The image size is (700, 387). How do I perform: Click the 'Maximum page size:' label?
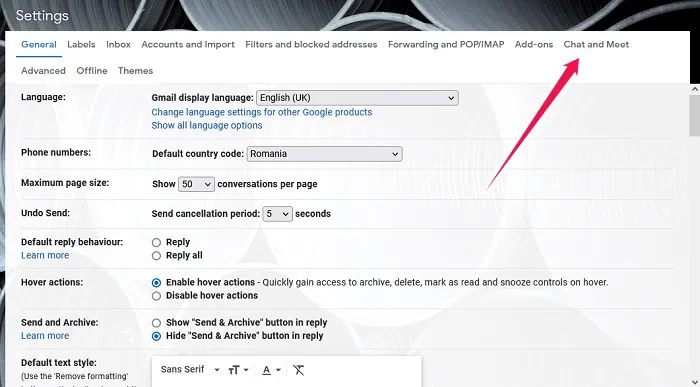tap(65, 183)
